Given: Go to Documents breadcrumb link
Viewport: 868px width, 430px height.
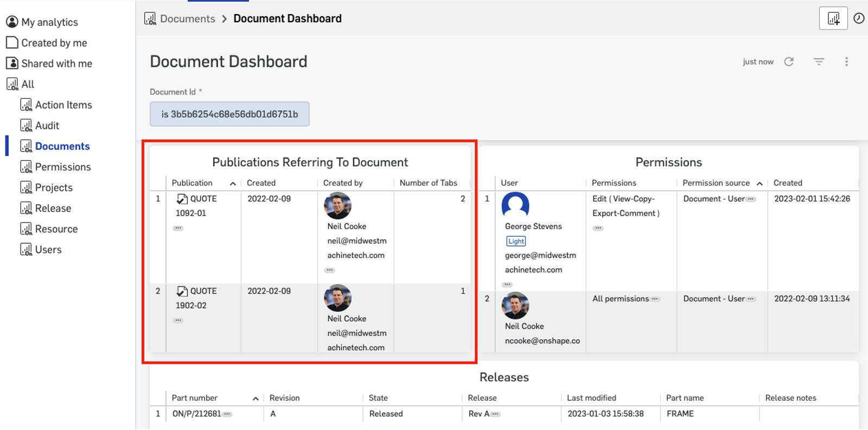Looking at the screenshot, I should (187, 18).
